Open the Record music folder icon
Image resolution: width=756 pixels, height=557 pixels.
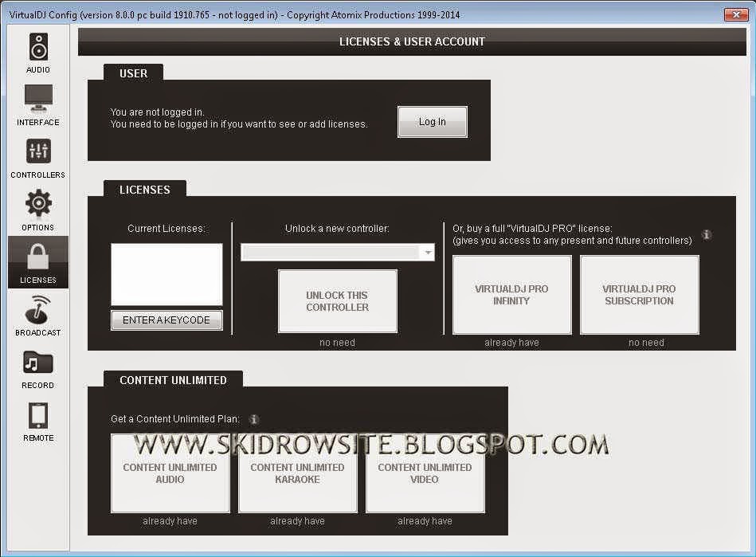point(38,363)
